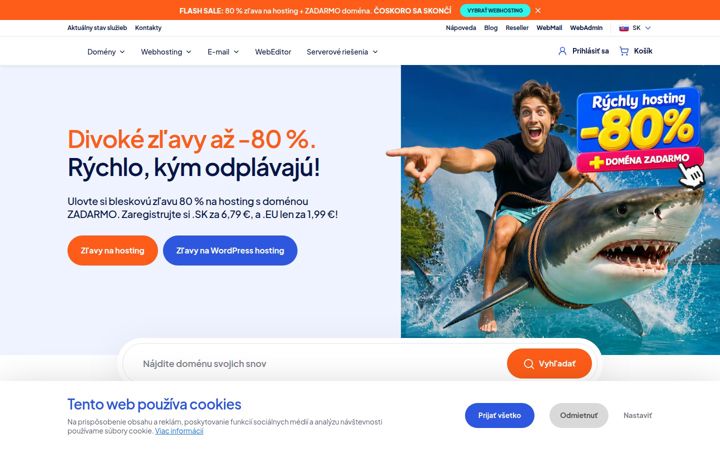
Task: Open the SK language dropdown
Action: pos(636,28)
